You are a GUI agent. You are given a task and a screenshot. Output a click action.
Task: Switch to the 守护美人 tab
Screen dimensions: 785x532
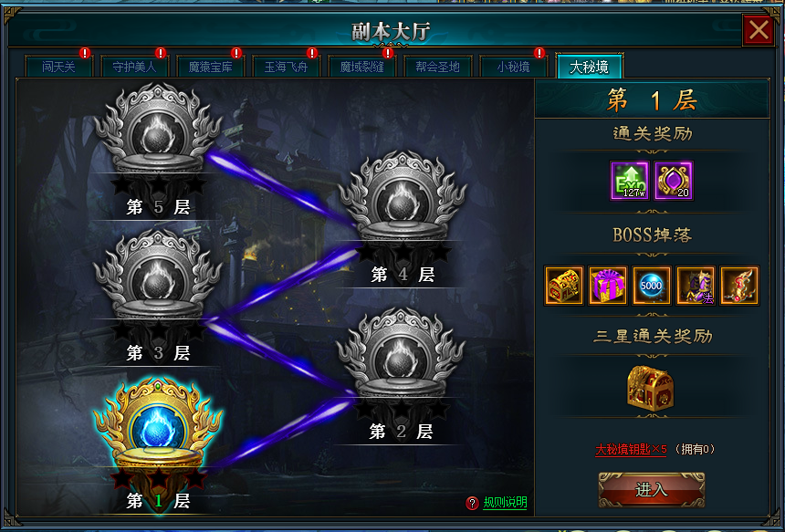(134, 67)
